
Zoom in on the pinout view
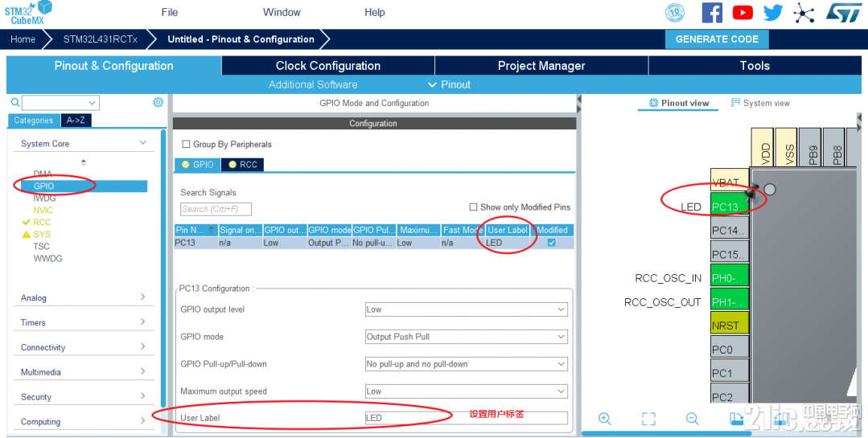click(604, 419)
